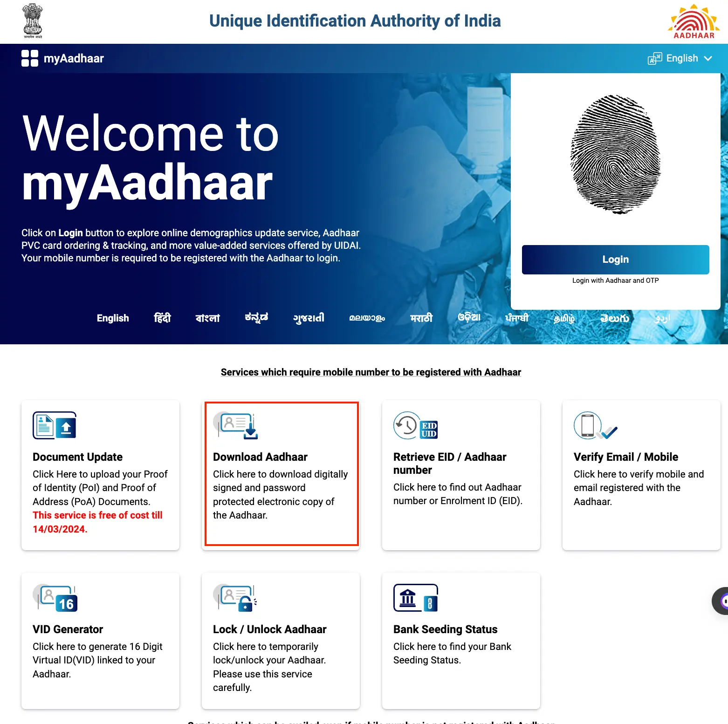Select ଓଡ଼ିଆ (Odia) language option
Viewport: 728px width, 724px height.
[x=469, y=318]
